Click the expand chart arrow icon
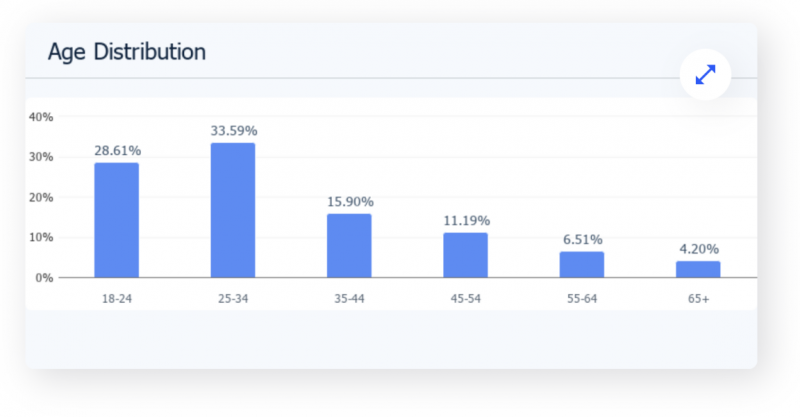This screenshot has height=417, width=800. coord(705,75)
